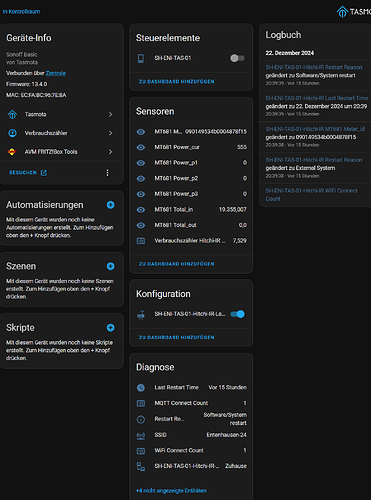Viewport: 371px width, 500px height.
Task: Click the device tracker icon for Zuhause row
Action: point(141,466)
